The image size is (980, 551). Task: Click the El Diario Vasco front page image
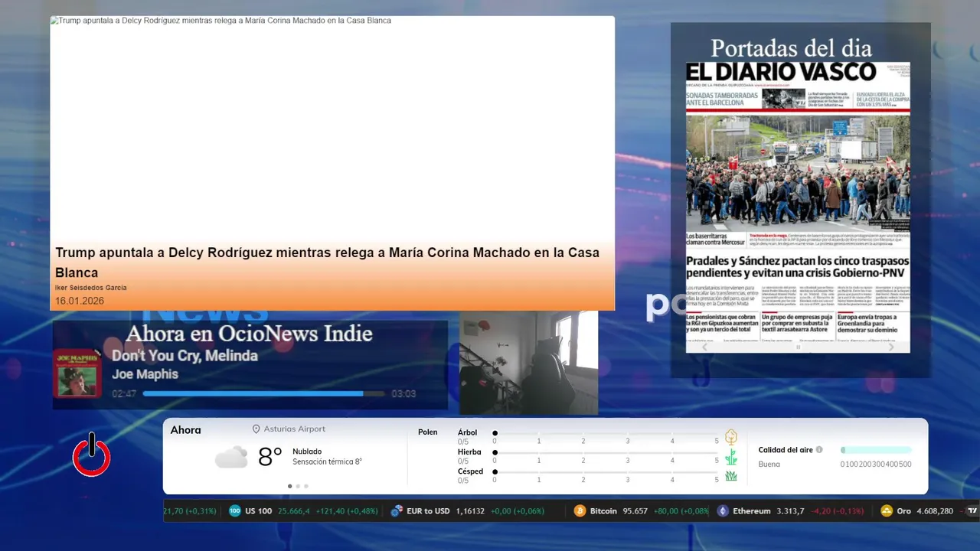[798, 207]
